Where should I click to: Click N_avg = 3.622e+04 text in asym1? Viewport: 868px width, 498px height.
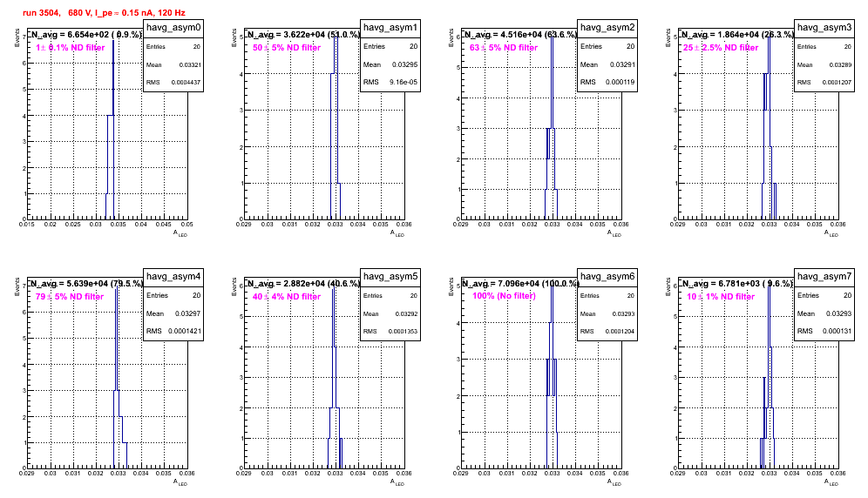(x=303, y=34)
